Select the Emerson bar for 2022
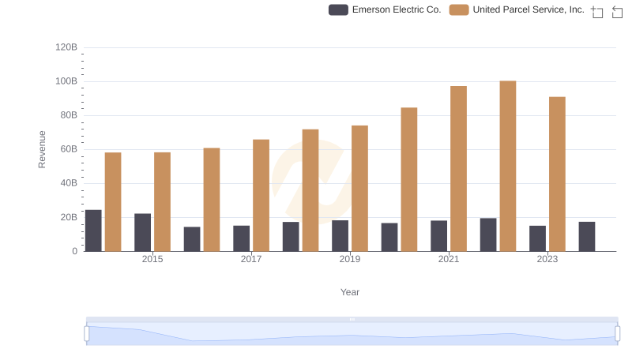This screenshot has width=632, height=364. pyautogui.click(x=488, y=235)
